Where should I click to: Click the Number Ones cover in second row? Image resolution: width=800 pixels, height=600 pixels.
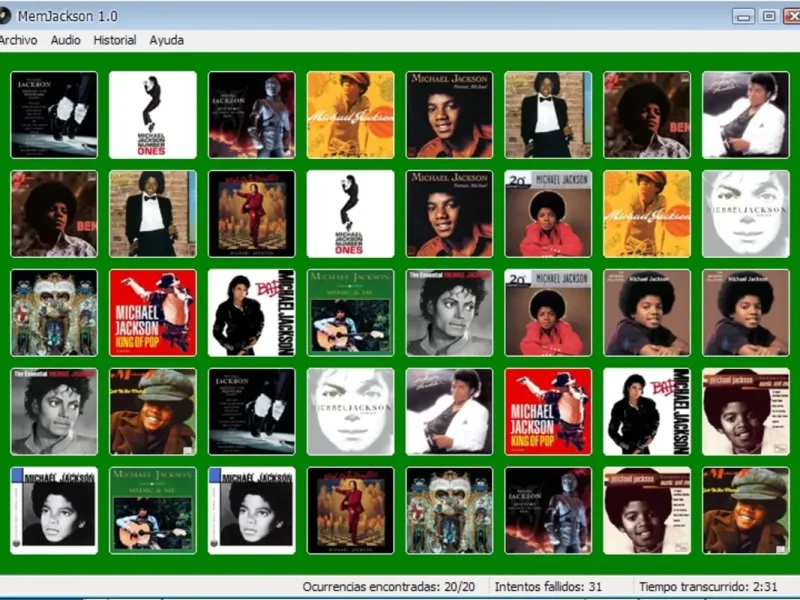pyautogui.click(x=351, y=214)
